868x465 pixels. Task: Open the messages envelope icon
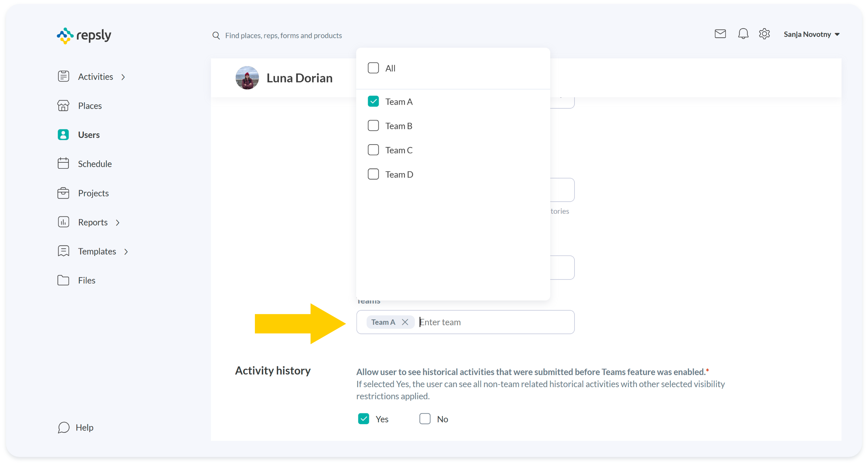(720, 34)
